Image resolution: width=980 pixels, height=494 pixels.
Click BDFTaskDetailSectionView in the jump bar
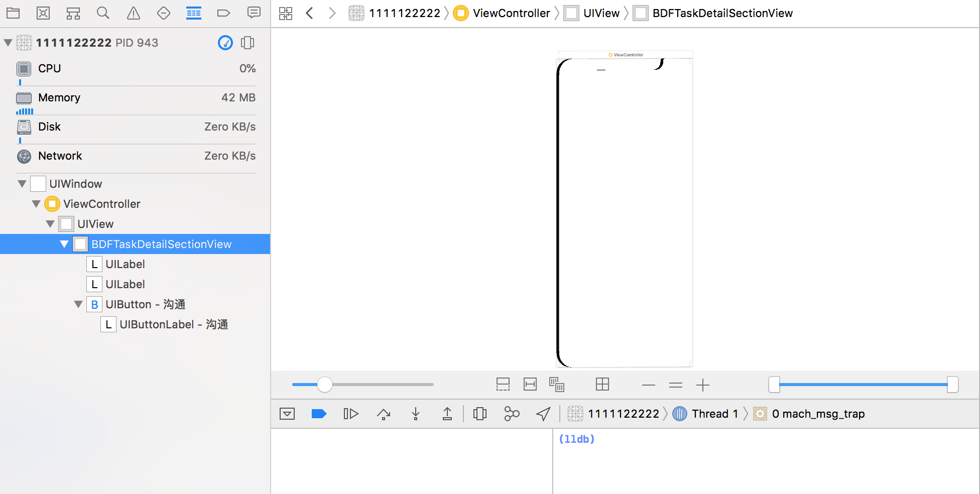[713, 13]
